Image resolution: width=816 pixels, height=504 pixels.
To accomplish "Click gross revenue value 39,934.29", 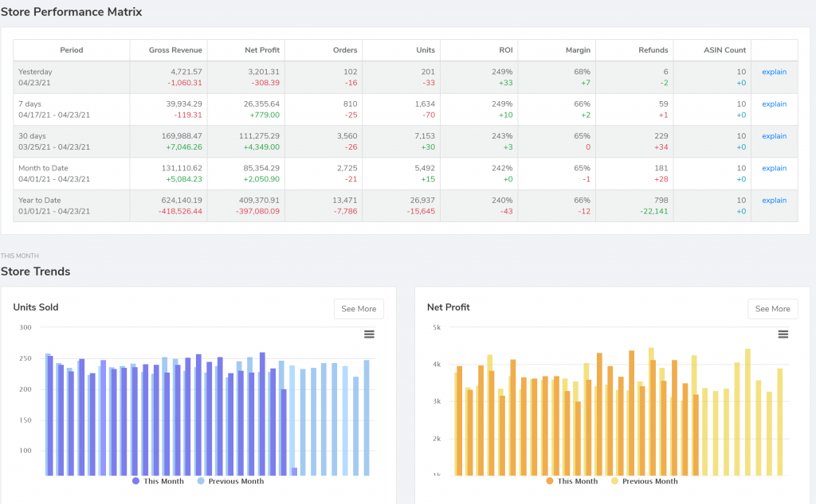I will pos(184,104).
